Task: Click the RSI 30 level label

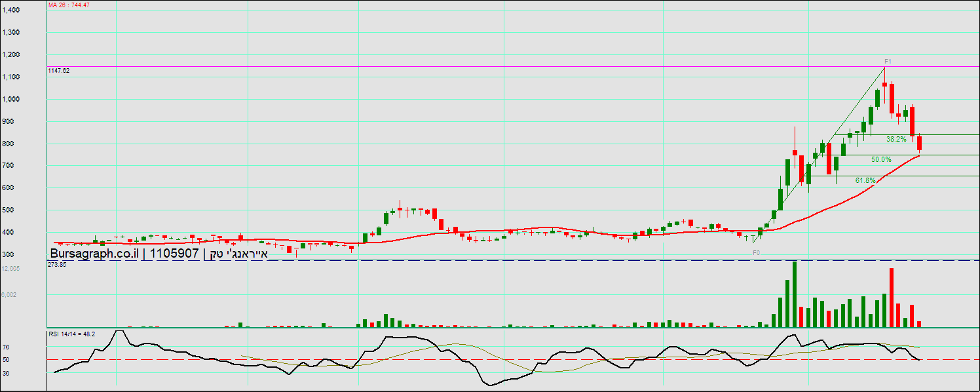Action: [x=6, y=373]
